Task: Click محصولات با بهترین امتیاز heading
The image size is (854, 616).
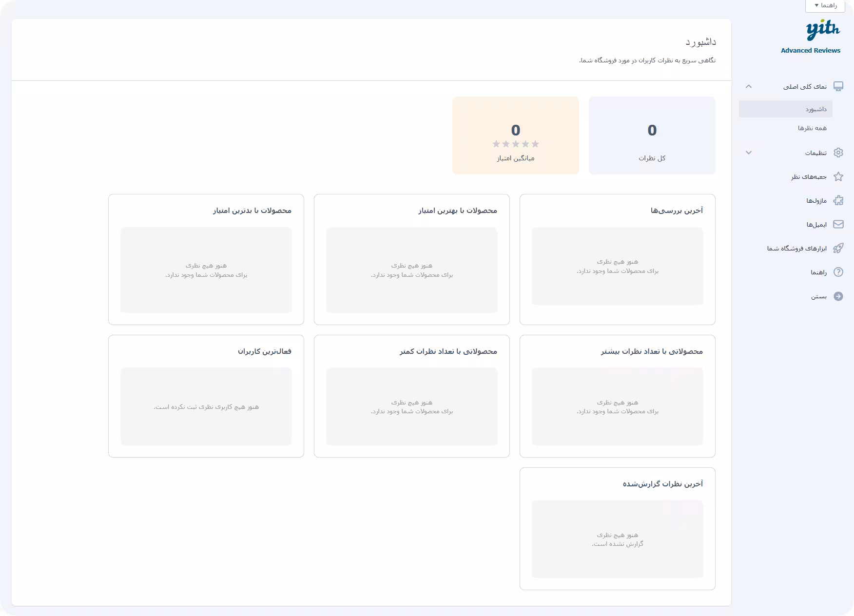Action: point(458,211)
